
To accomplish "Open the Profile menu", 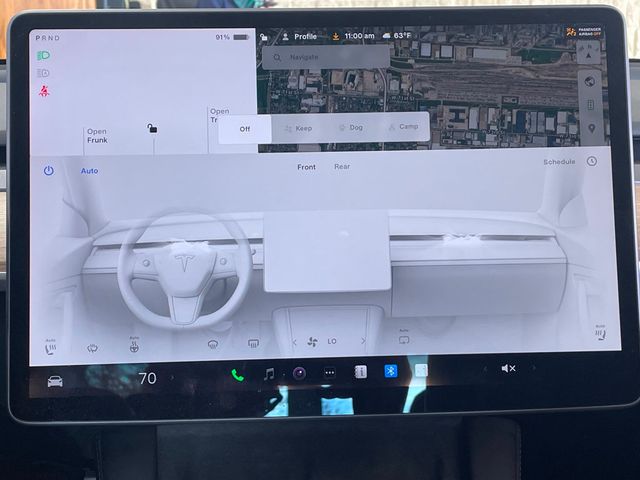I will (x=300, y=36).
